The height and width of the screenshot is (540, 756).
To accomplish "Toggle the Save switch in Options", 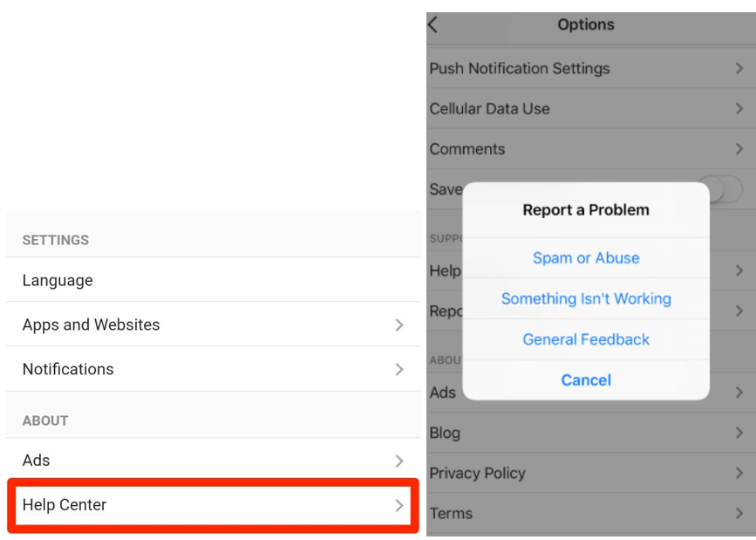I will pos(723,188).
